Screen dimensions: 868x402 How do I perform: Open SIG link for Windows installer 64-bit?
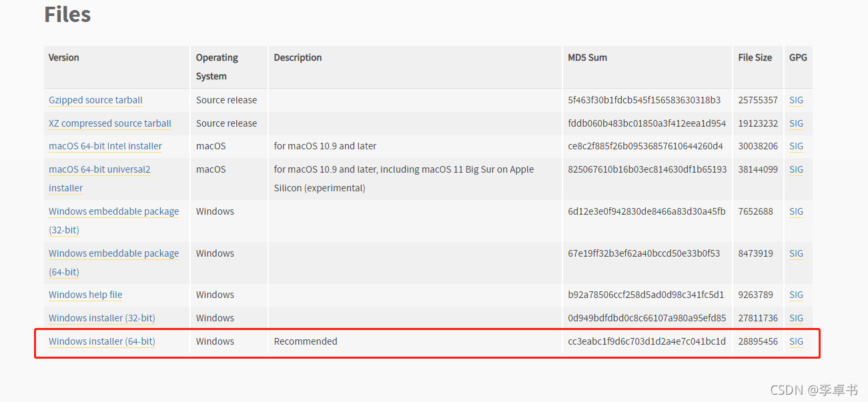pyautogui.click(x=796, y=341)
